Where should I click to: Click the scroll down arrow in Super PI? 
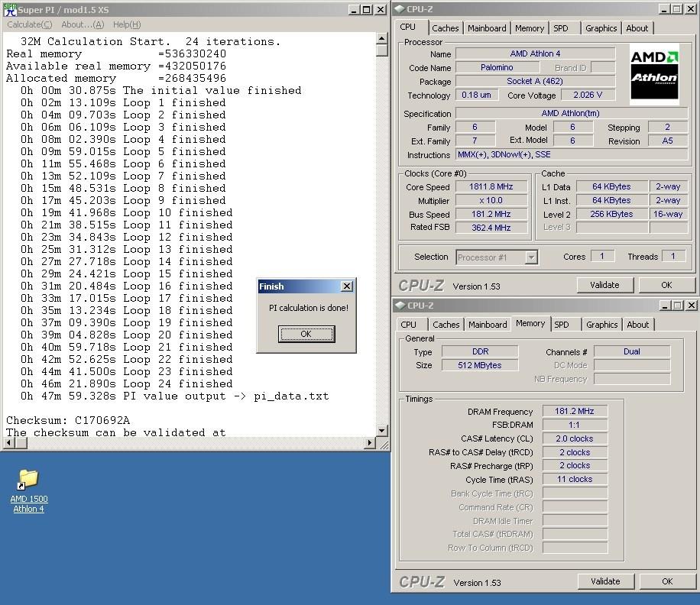click(381, 431)
